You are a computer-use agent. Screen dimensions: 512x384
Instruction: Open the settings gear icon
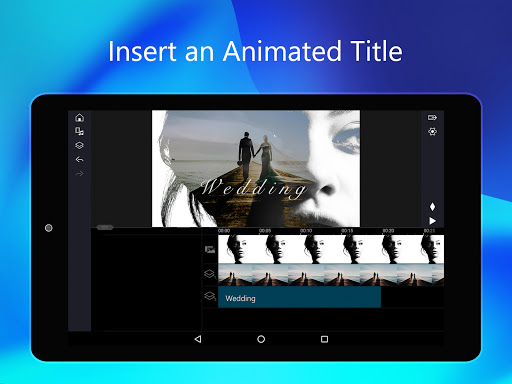tap(432, 132)
